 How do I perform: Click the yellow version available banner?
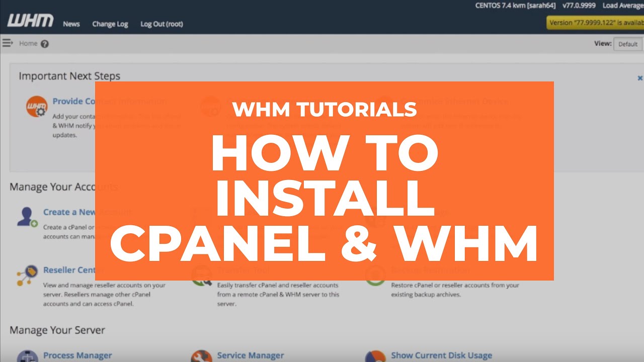(595, 23)
